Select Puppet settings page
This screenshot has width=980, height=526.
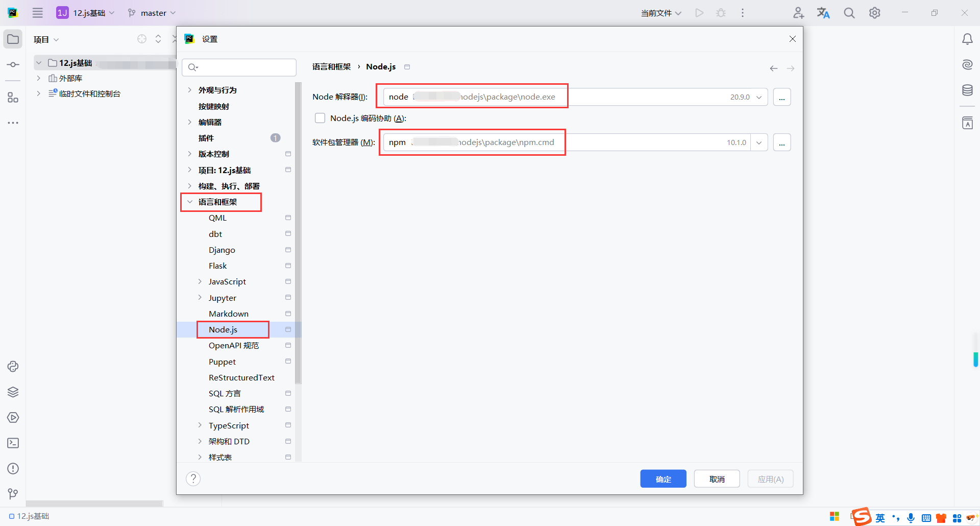click(x=222, y=362)
